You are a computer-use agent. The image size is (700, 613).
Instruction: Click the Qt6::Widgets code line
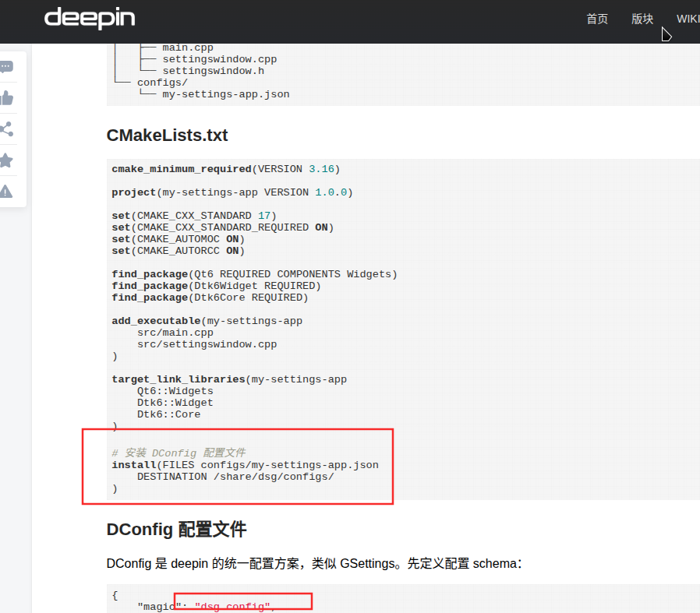pyautogui.click(x=175, y=391)
